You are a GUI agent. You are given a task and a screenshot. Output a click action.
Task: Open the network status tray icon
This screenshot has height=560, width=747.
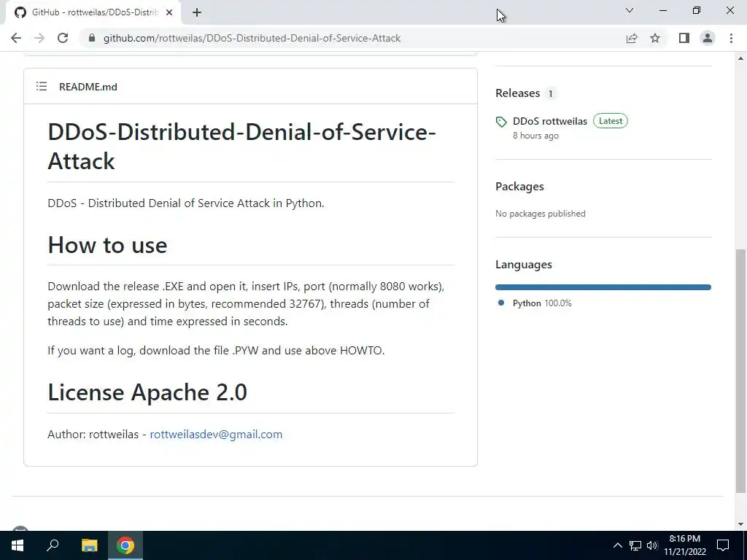635,545
